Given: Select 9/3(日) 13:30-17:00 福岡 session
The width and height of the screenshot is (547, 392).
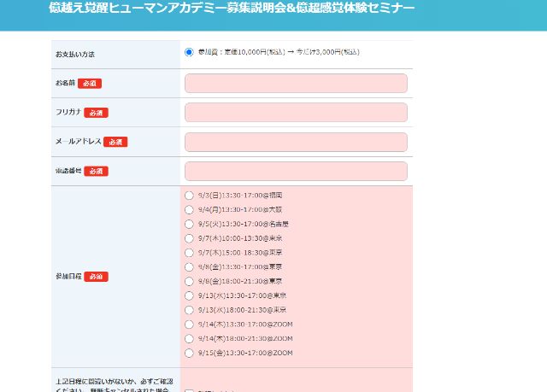Looking at the screenshot, I should pos(189,196).
